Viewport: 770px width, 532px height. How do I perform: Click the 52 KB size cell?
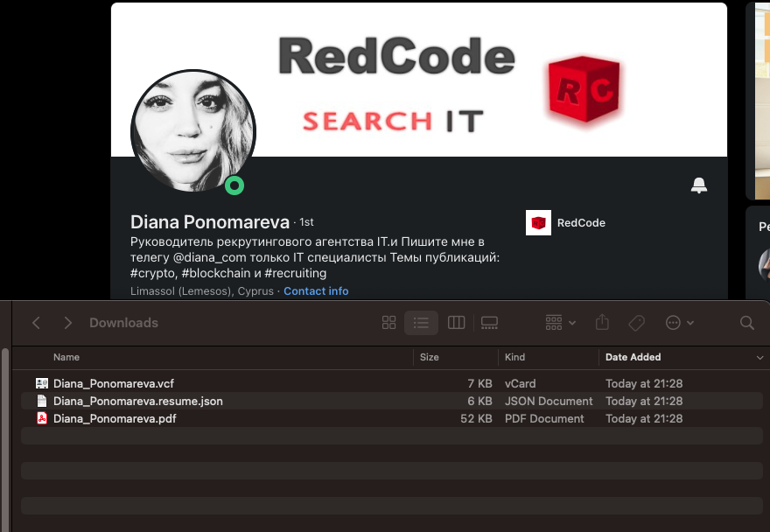tap(476, 418)
